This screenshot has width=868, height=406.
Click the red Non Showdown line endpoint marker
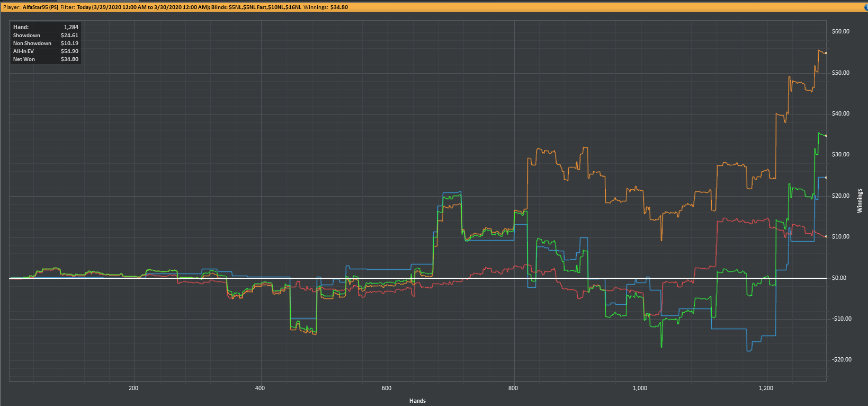pos(826,236)
